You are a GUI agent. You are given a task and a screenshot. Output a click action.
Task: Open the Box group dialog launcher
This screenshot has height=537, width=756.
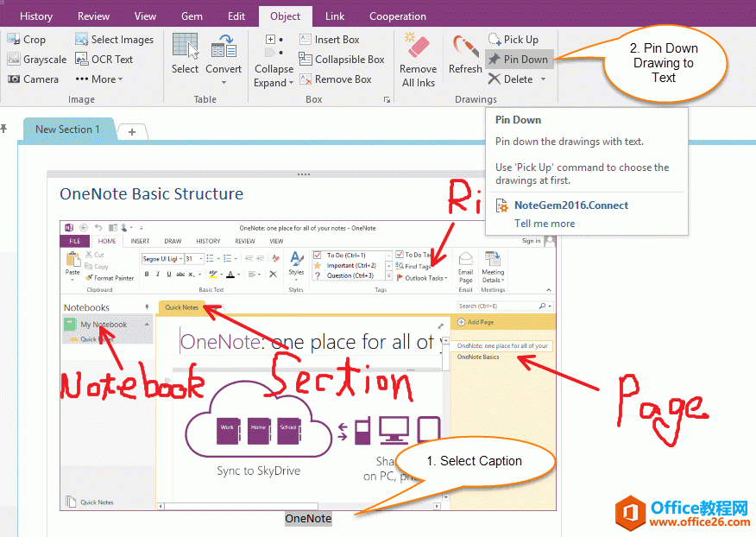(x=387, y=99)
